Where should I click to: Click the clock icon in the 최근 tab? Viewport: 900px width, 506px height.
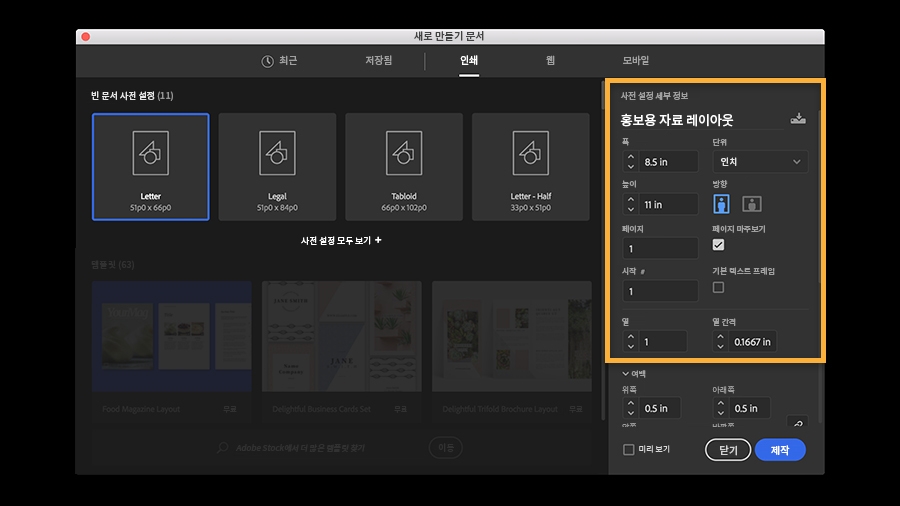[267, 61]
